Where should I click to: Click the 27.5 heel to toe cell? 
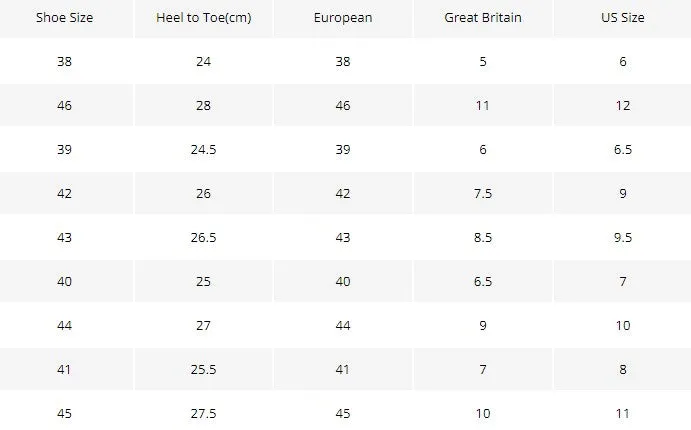[x=204, y=413]
